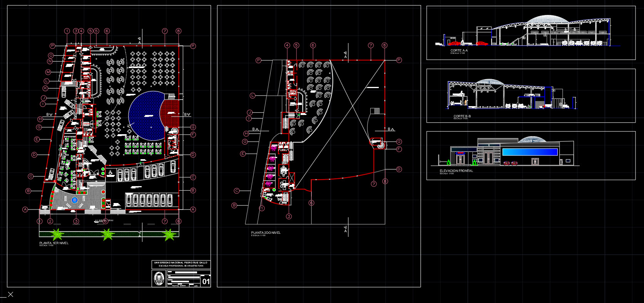Select the 'PLANTA 1ER NIVEL' drawing title

coord(54,243)
